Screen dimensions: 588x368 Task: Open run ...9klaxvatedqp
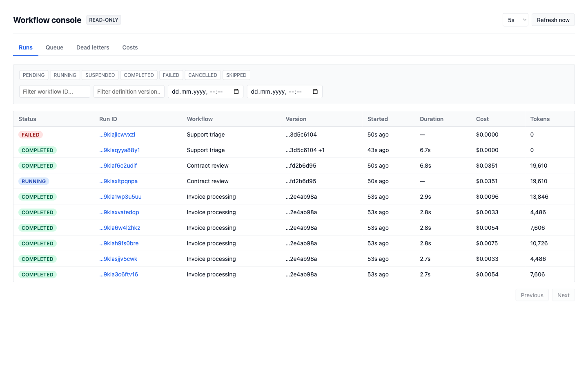tap(119, 212)
